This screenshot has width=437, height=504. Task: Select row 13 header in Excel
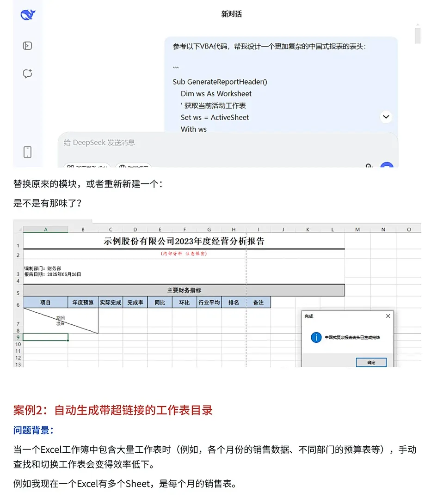pyautogui.click(x=18, y=364)
